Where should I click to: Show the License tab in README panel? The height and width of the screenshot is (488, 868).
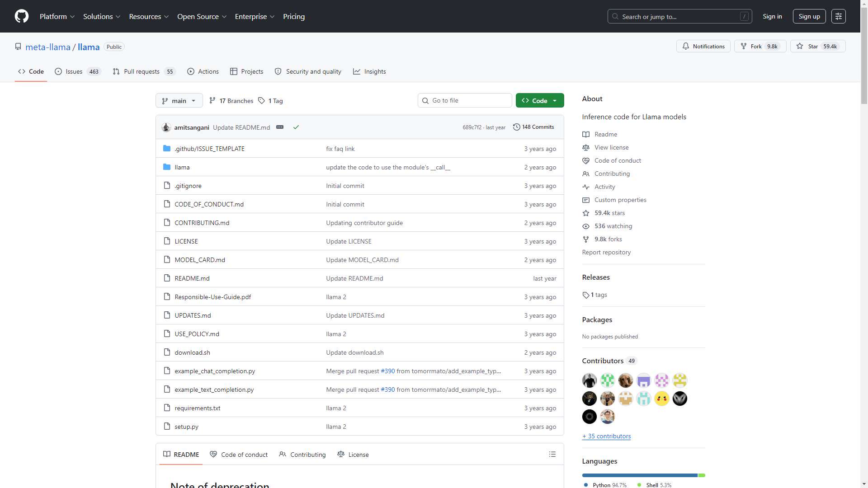pos(353,455)
